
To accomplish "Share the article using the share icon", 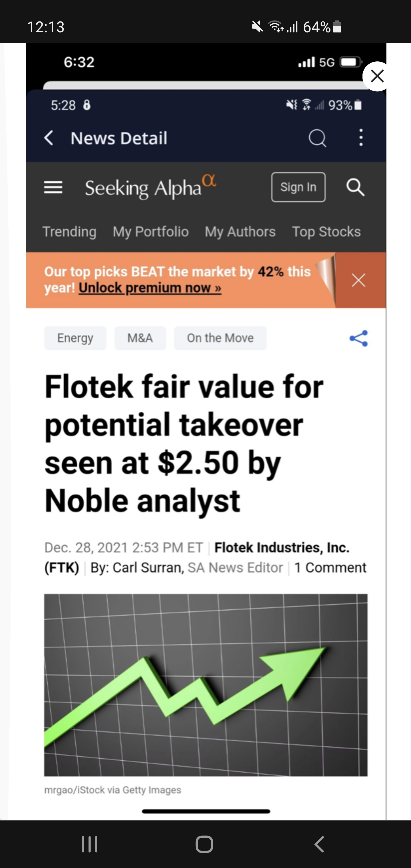I will coord(358,338).
